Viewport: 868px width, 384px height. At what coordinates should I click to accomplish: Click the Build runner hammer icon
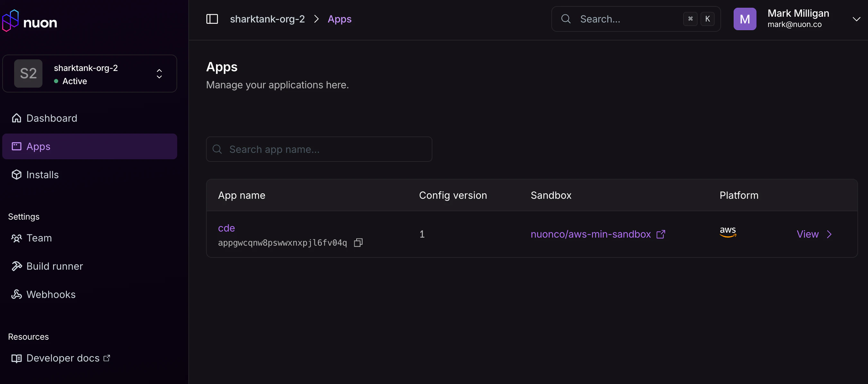pyautogui.click(x=16, y=266)
